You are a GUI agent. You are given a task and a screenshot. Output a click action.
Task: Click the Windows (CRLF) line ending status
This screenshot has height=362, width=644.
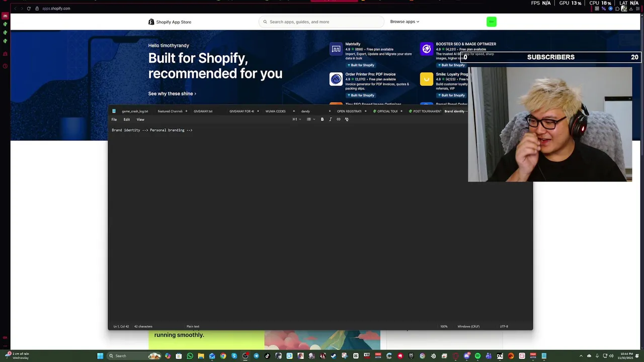468,326
